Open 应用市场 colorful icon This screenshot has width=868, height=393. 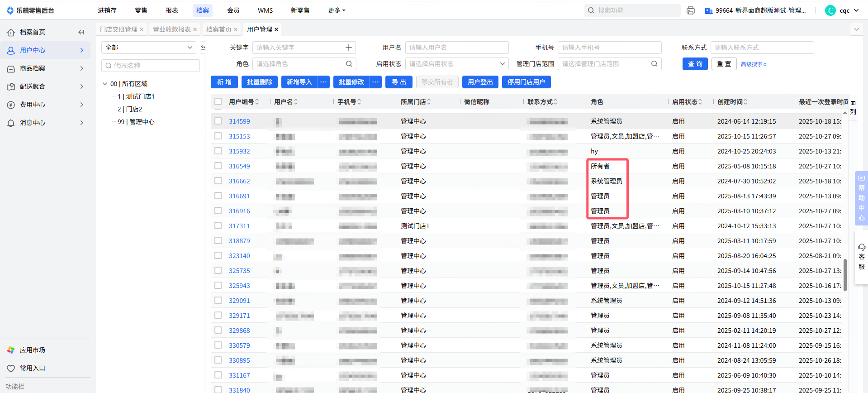point(11,350)
